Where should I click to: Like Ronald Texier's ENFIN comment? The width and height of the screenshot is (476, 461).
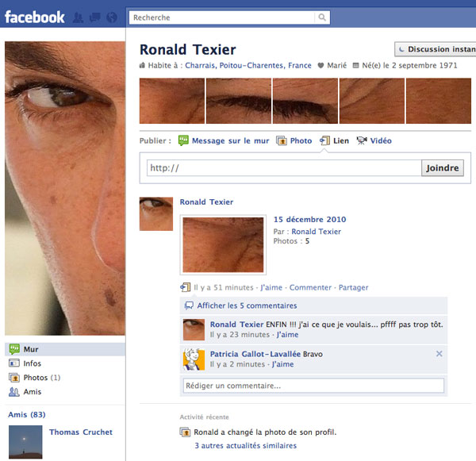pos(287,334)
